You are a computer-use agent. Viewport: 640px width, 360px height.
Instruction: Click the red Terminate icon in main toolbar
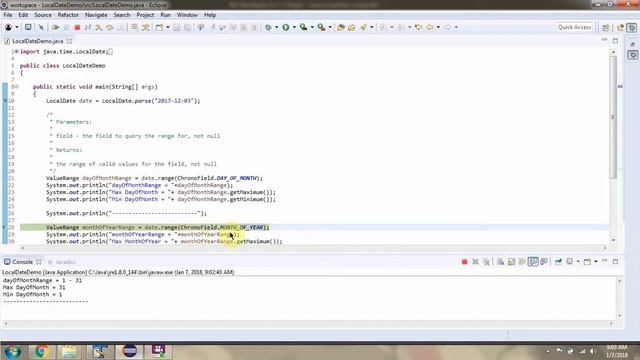point(77,27)
